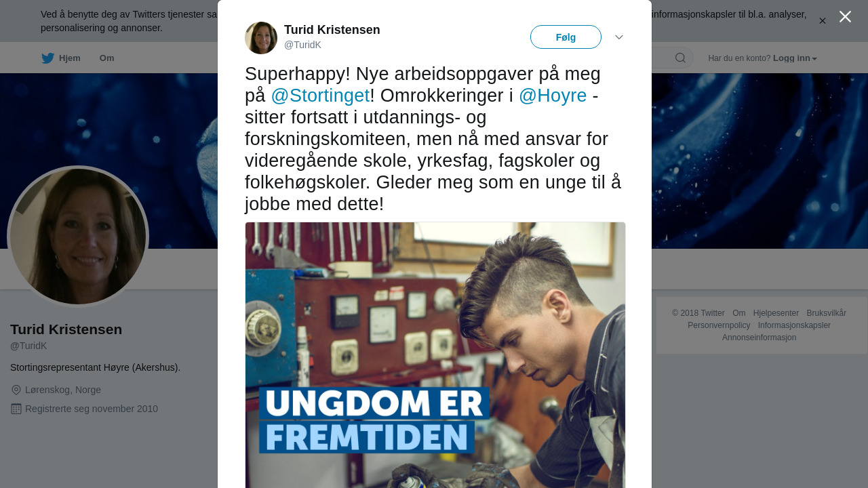Click the Twitter bird Hjem icon
The height and width of the screenshot is (488, 868).
(47, 58)
